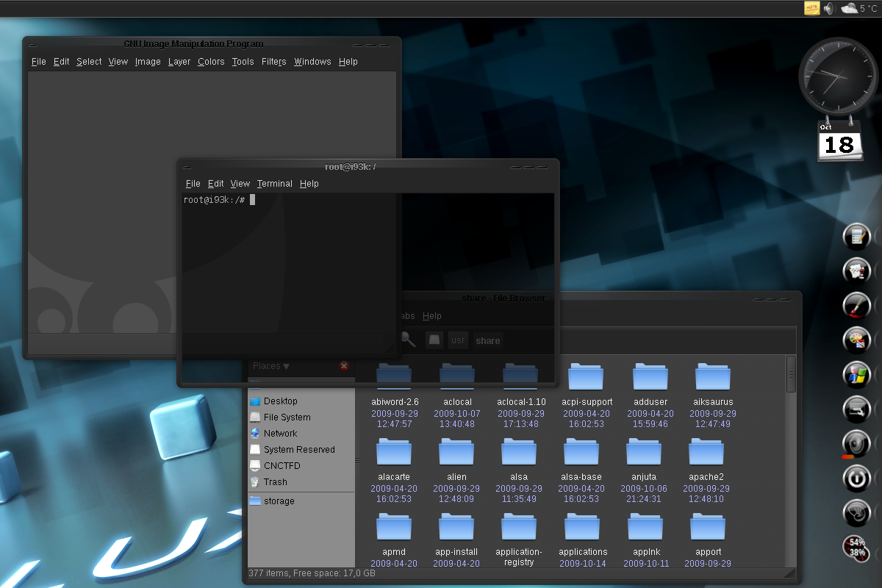Mute audio via the dock speaker toggle
Viewport: 882px width, 588px height.
click(x=856, y=444)
